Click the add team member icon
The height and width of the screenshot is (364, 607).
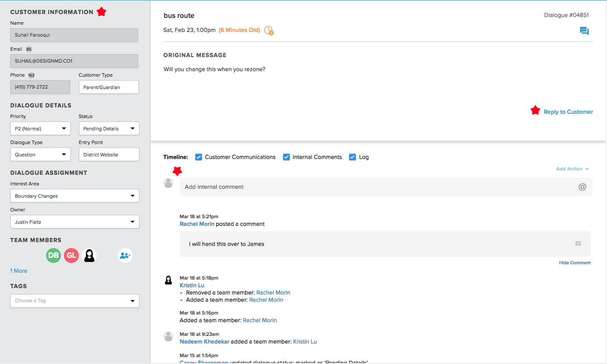point(125,255)
